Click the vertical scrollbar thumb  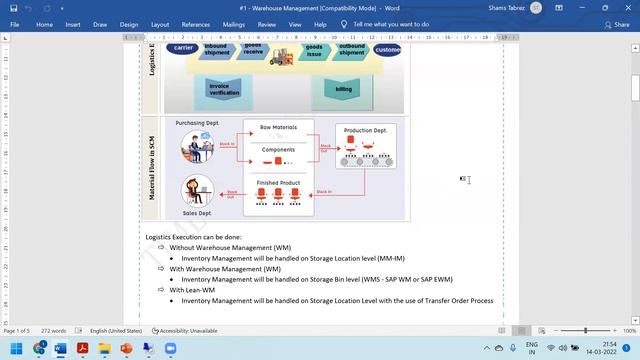635,87
